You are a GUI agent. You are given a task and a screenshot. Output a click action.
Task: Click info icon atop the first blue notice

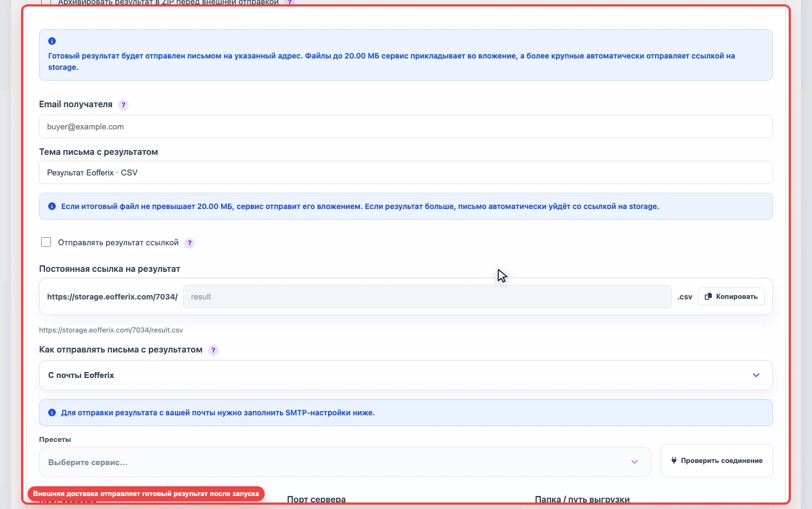tap(52, 41)
